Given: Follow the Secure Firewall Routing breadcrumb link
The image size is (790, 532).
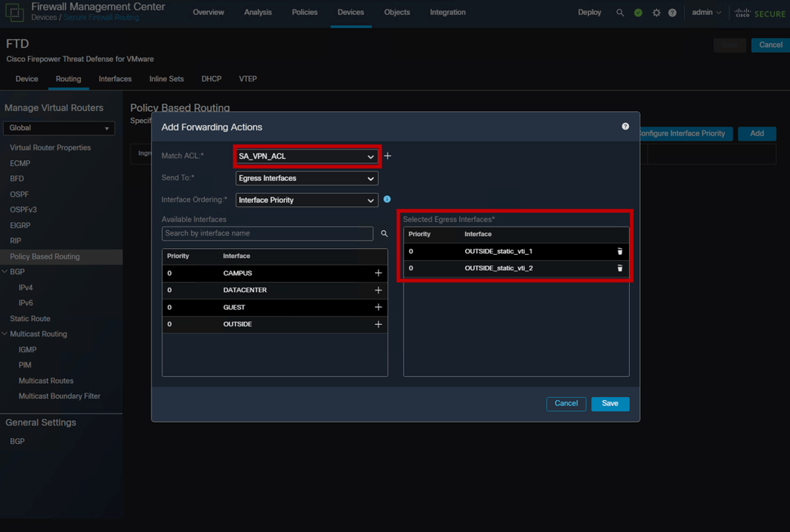Looking at the screenshot, I should (x=101, y=18).
